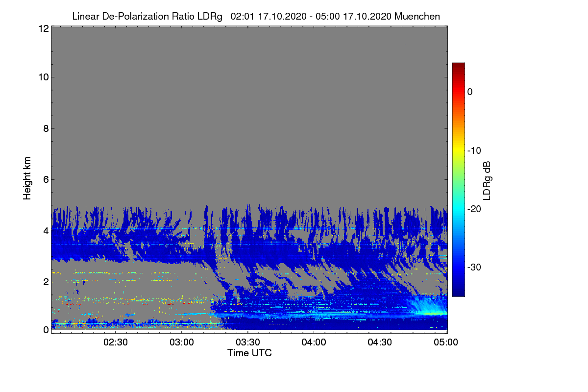The image size is (588, 392).
Task: Click the '04:00' time tick label
Action: click(x=314, y=342)
